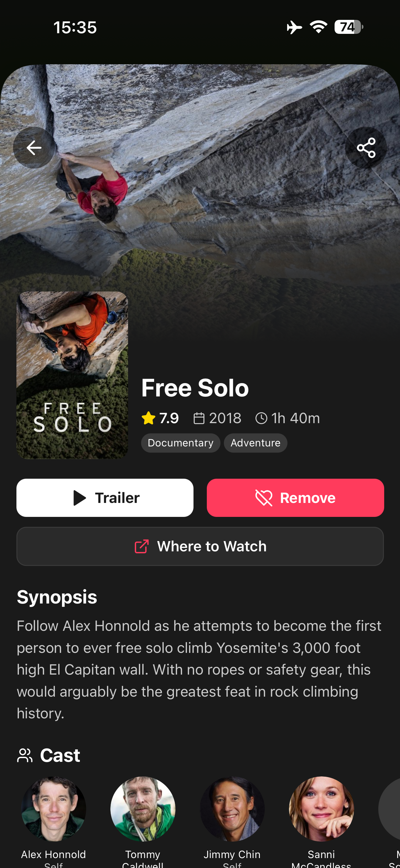Open Sanni McCandless's cast photo
The height and width of the screenshot is (868, 400).
pyautogui.click(x=321, y=809)
